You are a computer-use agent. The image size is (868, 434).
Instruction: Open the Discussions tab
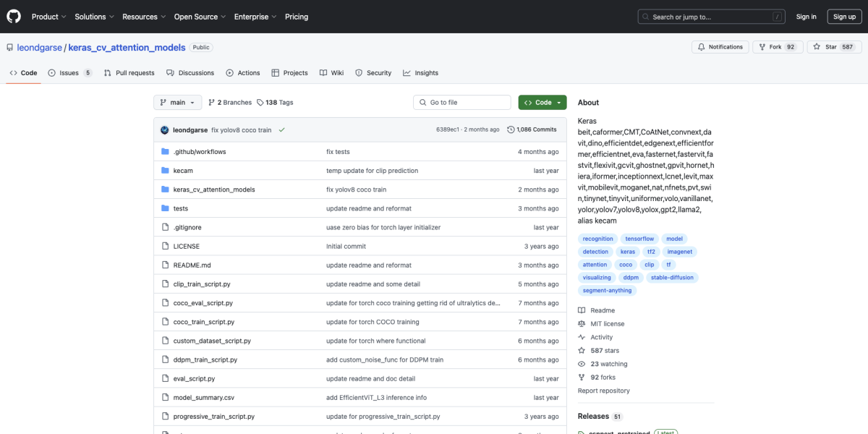pos(190,73)
